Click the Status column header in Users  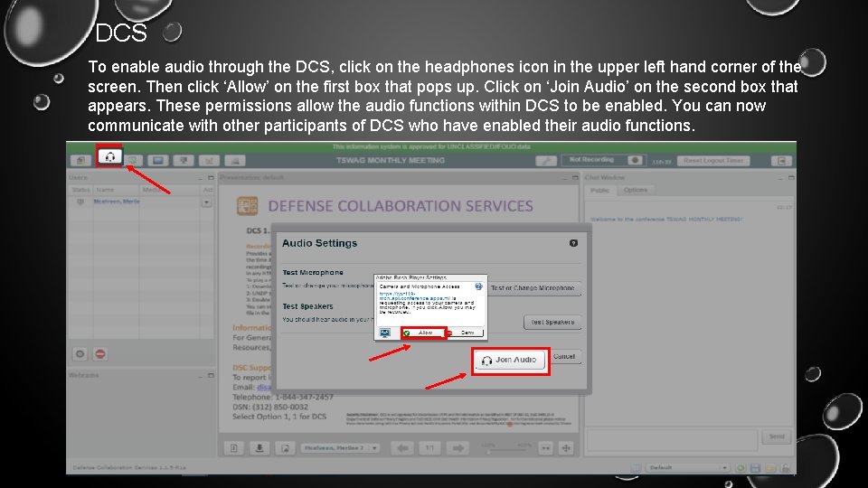(80, 190)
